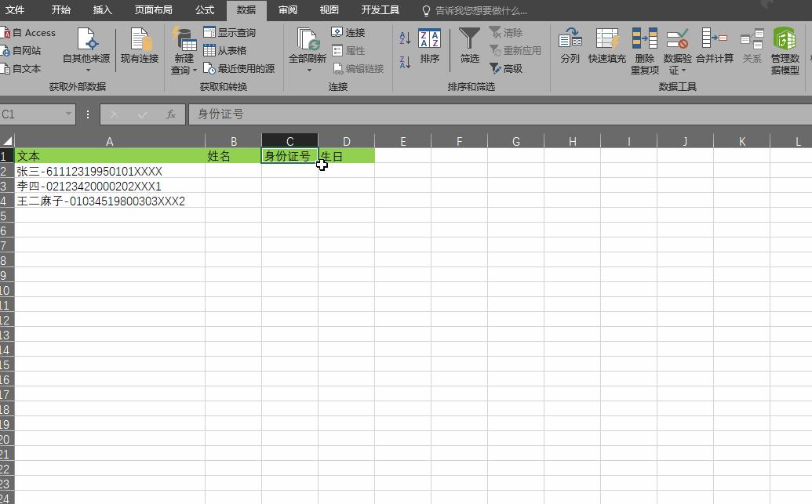Switch to the 视图 View tab

pos(329,10)
